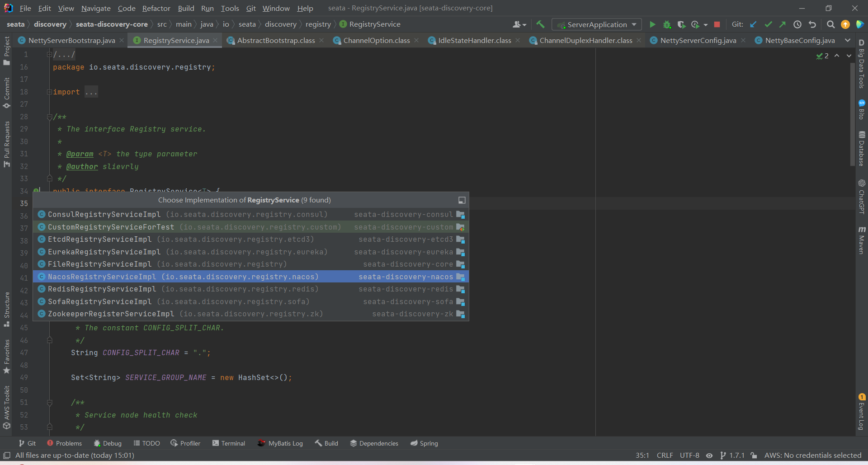The height and width of the screenshot is (465, 868).
Task: Open the Structure tool window
Action: click(6, 310)
